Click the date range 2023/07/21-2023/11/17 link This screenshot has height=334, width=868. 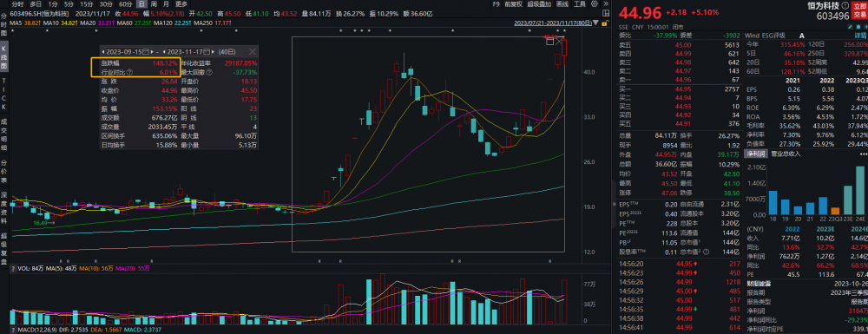(x=552, y=23)
